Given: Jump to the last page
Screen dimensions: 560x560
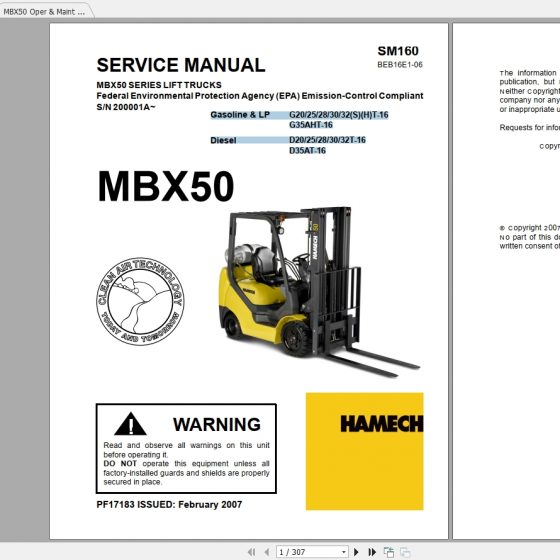Looking at the screenshot, I should coord(372,552).
